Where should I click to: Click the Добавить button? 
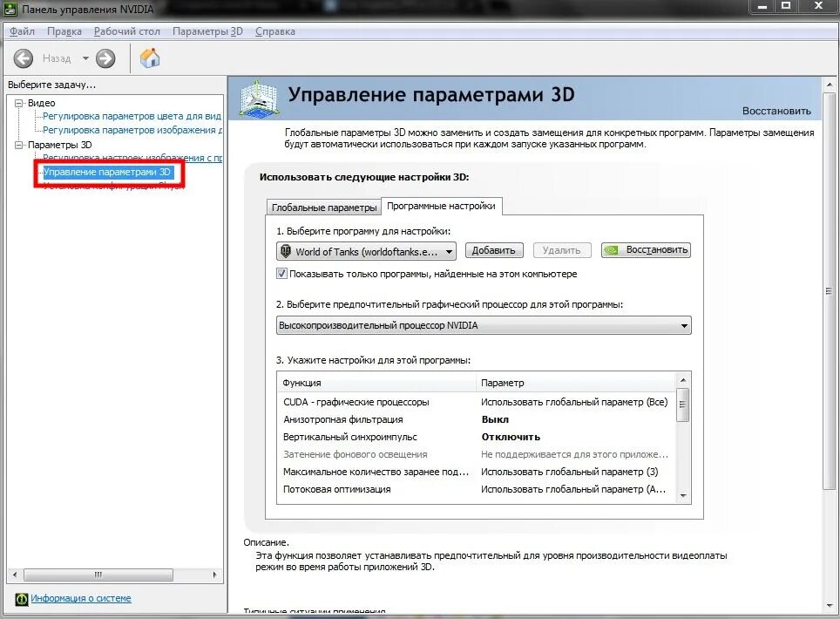pos(493,250)
